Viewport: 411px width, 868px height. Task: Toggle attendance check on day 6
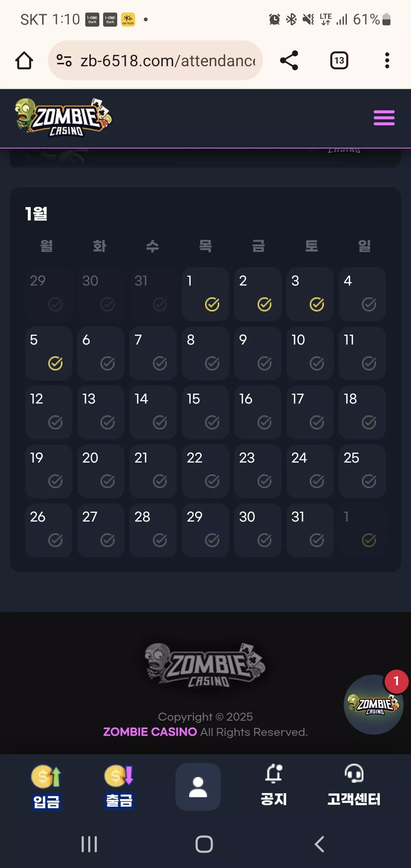pyautogui.click(x=108, y=363)
